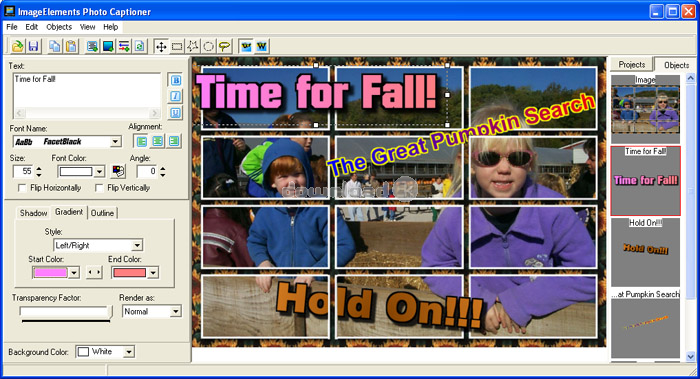Screen dimensions: 700x379
Task: Toggle italic text with the I icon
Action: tap(175, 96)
